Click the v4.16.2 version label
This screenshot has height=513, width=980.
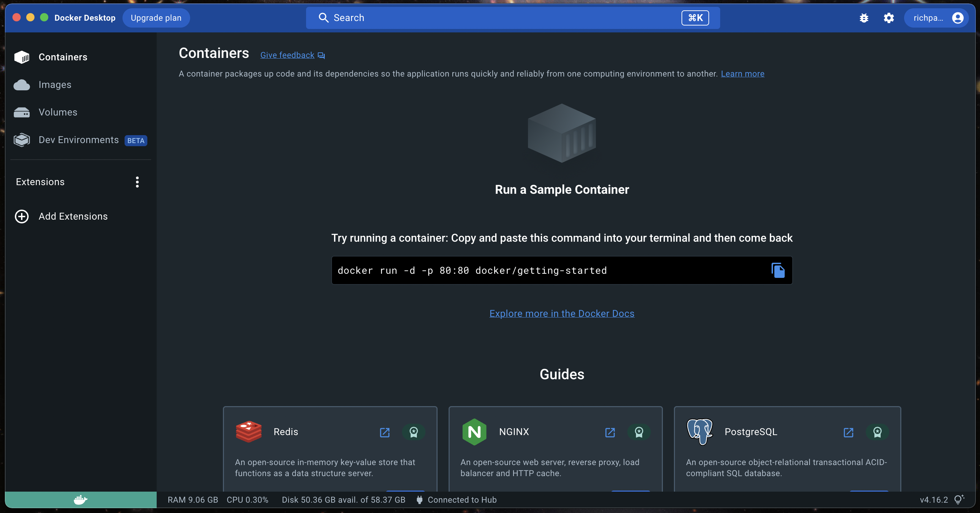pyautogui.click(x=933, y=500)
